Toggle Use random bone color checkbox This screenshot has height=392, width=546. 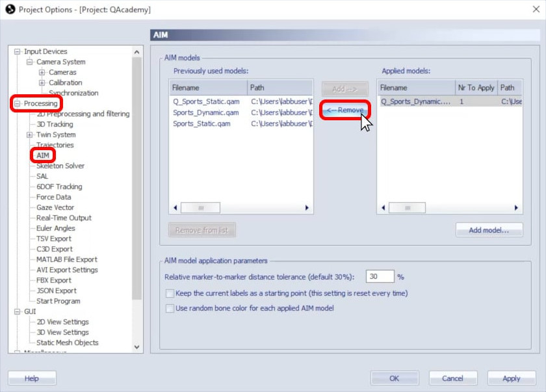(x=170, y=308)
